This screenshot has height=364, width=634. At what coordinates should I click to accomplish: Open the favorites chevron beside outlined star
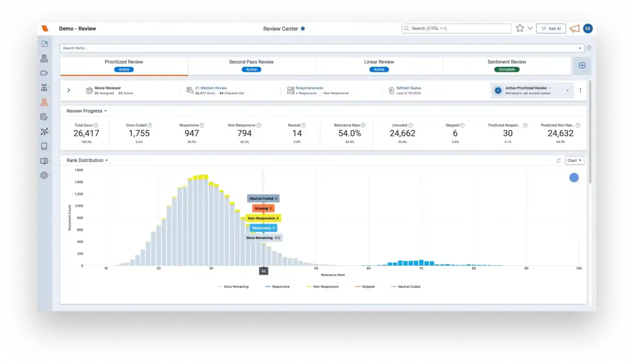[530, 28]
